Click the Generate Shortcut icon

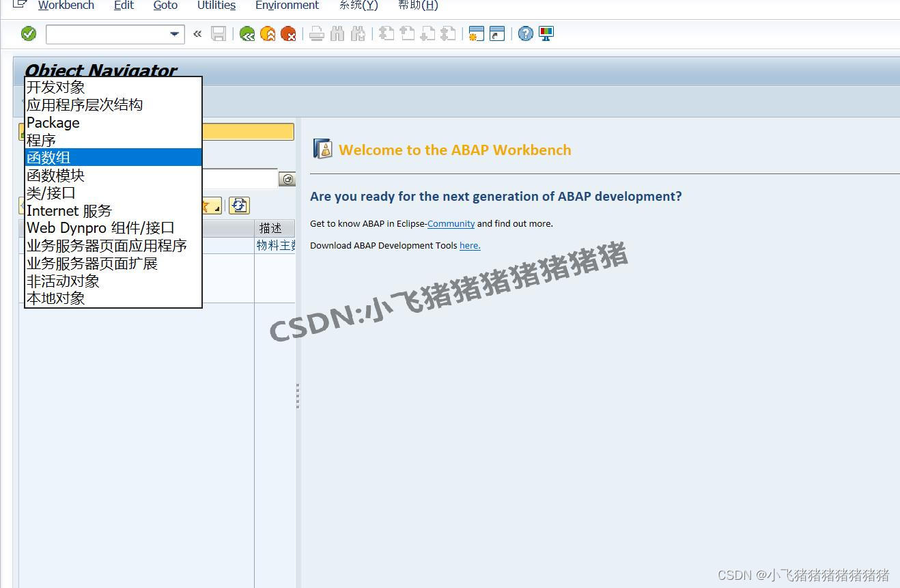pyautogui.click(x=497, y=33)
